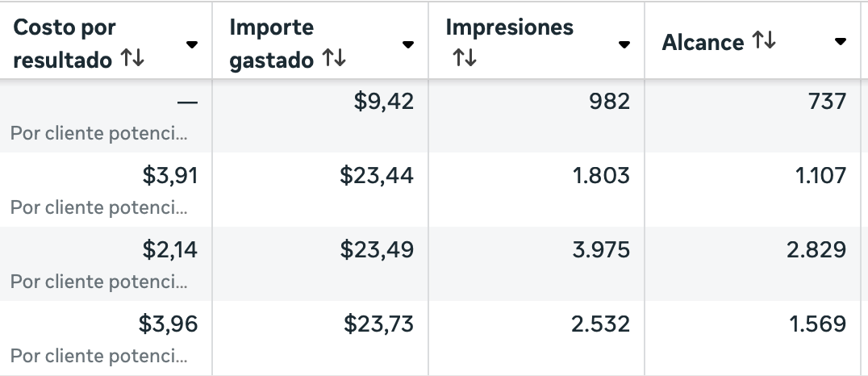868x376 pixels.
Task: Open Alcance column dropdown caret
Action: tap(841, 42)
